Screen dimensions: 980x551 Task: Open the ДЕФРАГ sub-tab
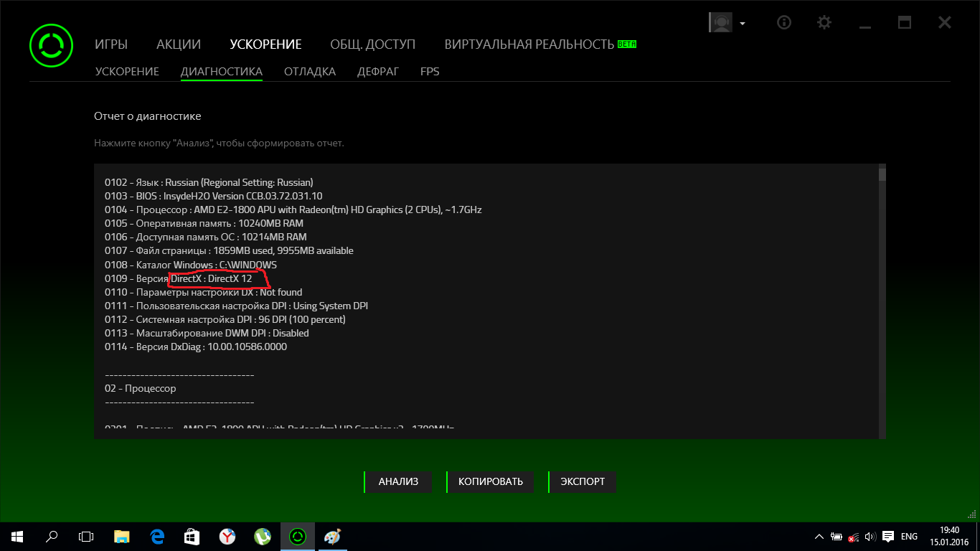pyautogui.click(x=378, y=72)
